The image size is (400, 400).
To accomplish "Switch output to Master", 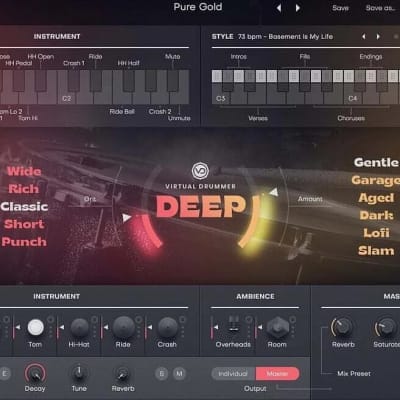I will 277,374.
